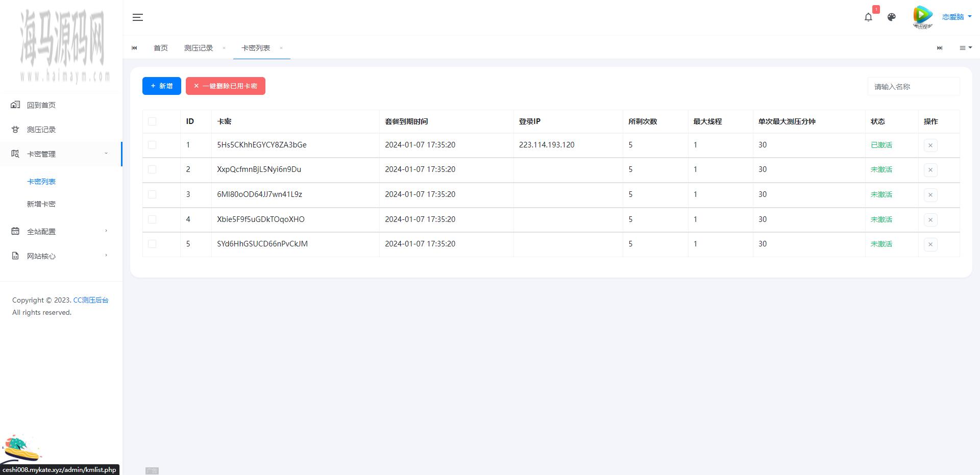Delete card row with ID 5

pos(930,244)
